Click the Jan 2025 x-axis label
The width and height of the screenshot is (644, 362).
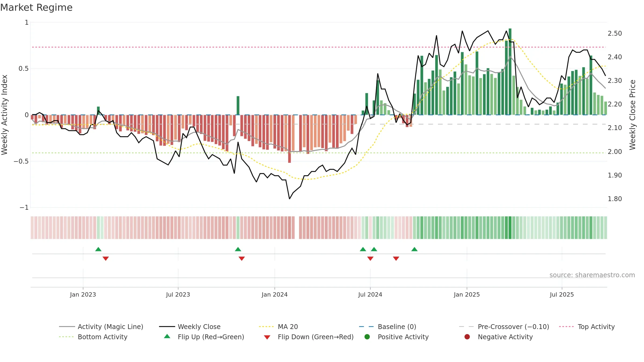467,294
